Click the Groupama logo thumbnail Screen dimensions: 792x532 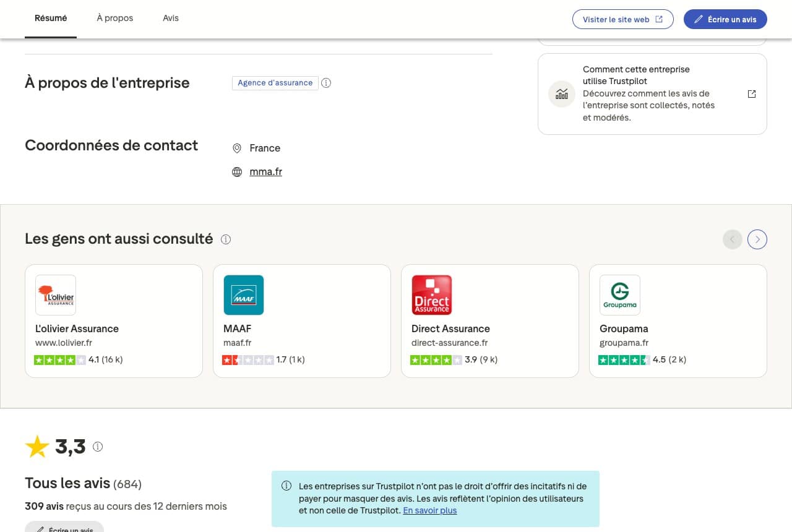pos(620,295)
